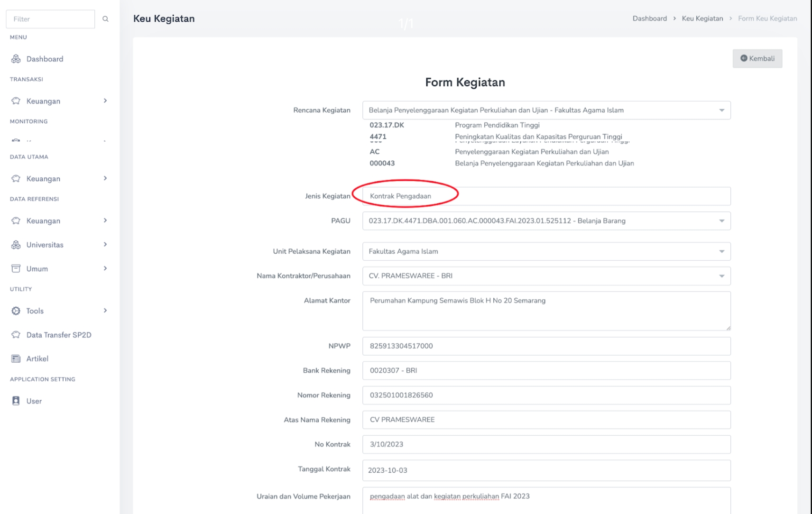The height and width of the screenshot is (514, 812).
Task: Open Keuangan menu under Transaksi
Action: click(43, 101)
